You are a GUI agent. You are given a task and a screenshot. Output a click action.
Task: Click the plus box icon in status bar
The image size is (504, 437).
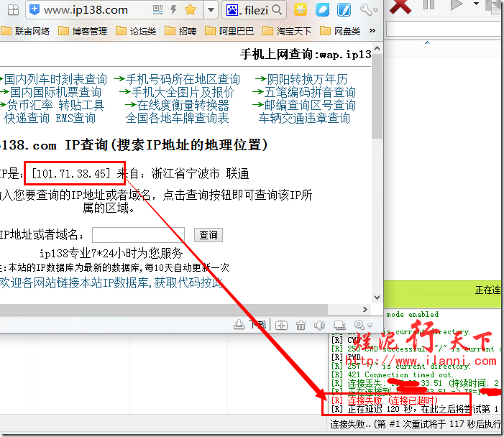tap(281, 325)
